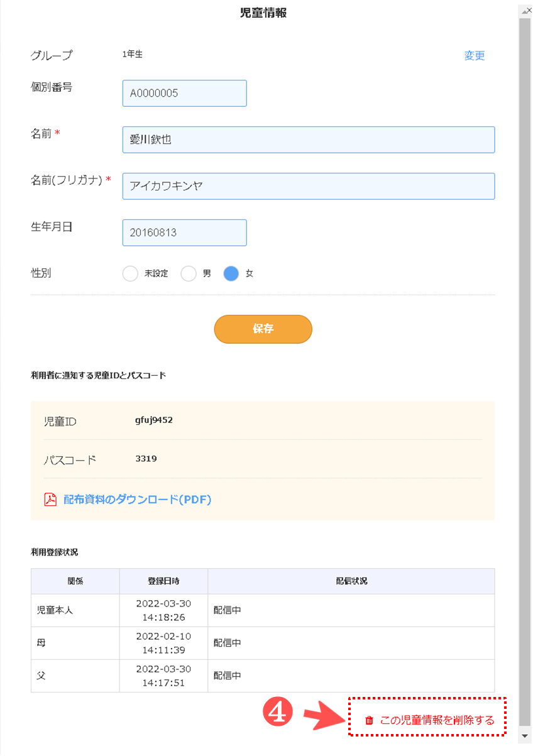The height and width of the screenshot is (756, 533).
Task: Click the scrollbar up arrow
Action: point(524,11)
